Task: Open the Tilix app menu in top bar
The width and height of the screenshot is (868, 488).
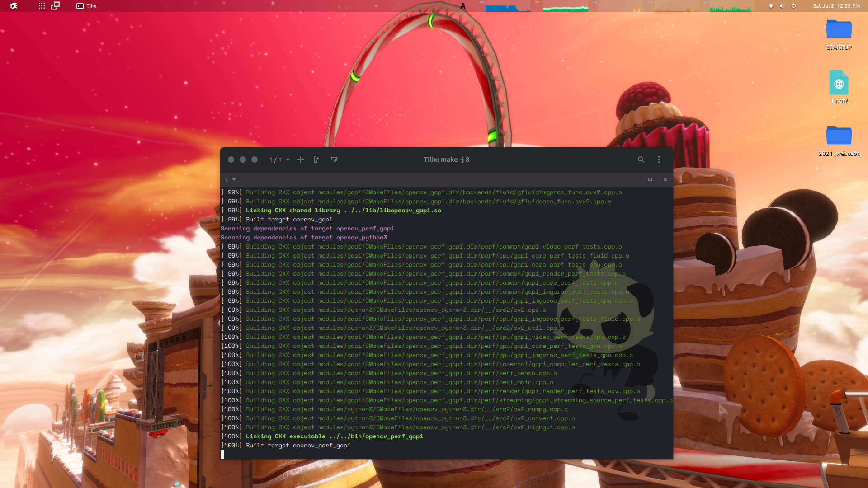Action: [87, 6]
